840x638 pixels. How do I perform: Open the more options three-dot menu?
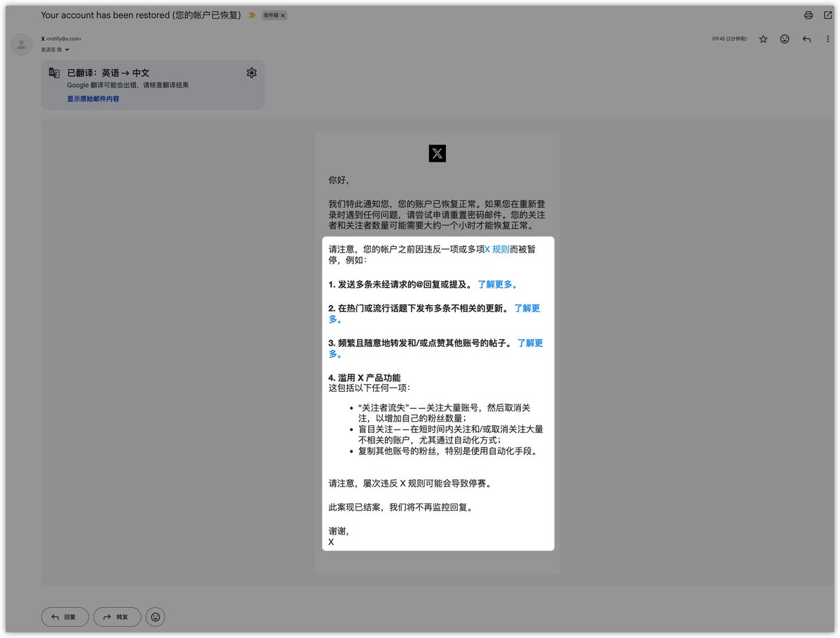[x=828, y=38]
